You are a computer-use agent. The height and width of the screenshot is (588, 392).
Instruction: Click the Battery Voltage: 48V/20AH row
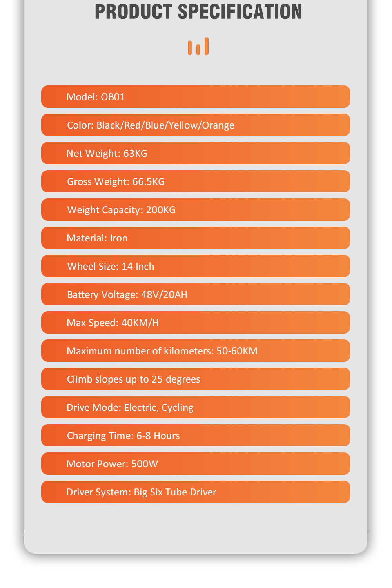(x=196, y=294)
